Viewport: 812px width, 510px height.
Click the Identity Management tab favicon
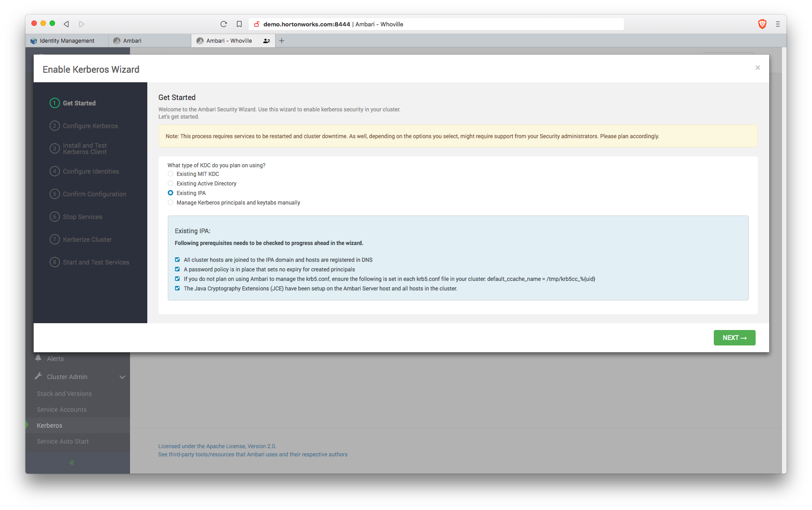[34, 41]
